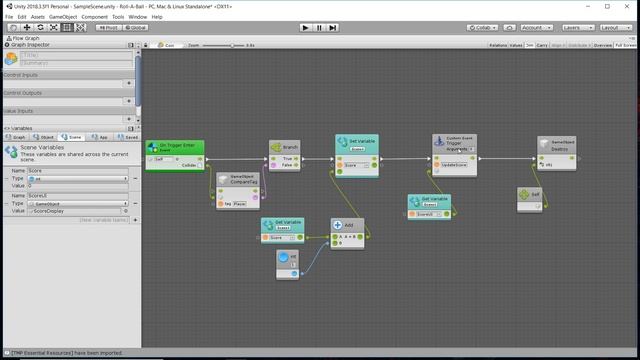Open the GameObject menu
640x360 pixels.
(63, 17)
